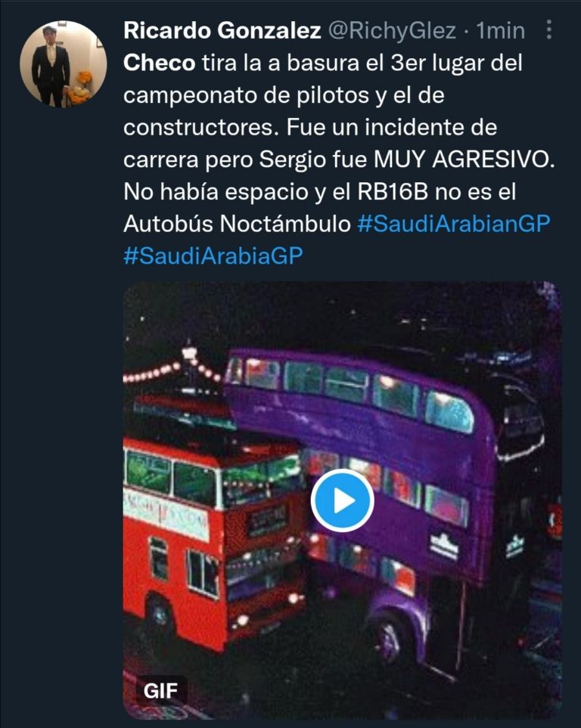Click the 1min timestamp

pyautogui.click(x=501, y=31)
